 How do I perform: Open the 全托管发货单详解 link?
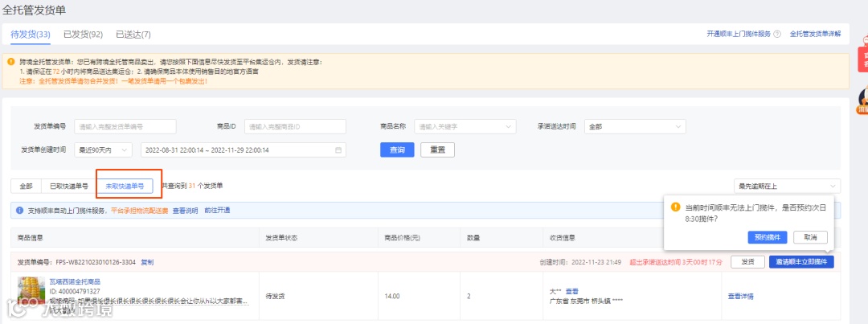pos(816,34)
